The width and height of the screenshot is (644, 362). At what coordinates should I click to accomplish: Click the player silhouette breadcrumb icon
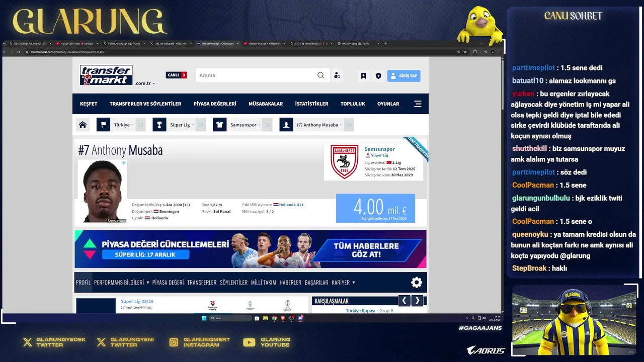point(286,125)
